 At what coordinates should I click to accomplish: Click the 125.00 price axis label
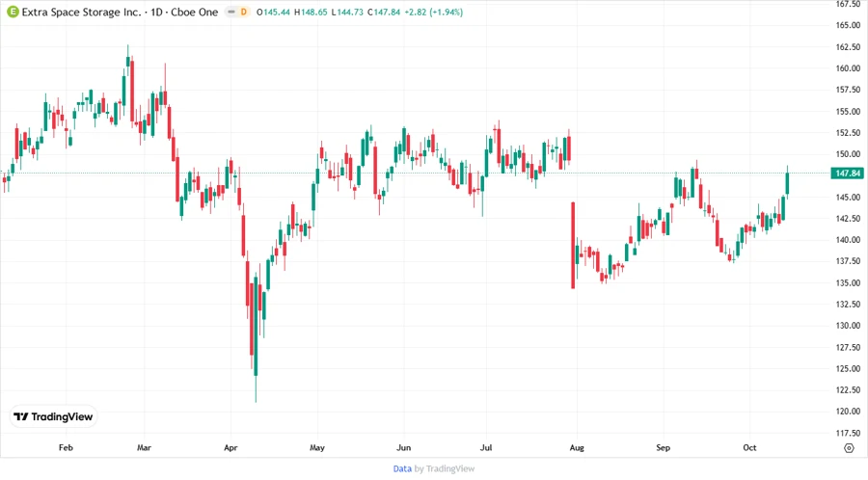pos(848,368)
